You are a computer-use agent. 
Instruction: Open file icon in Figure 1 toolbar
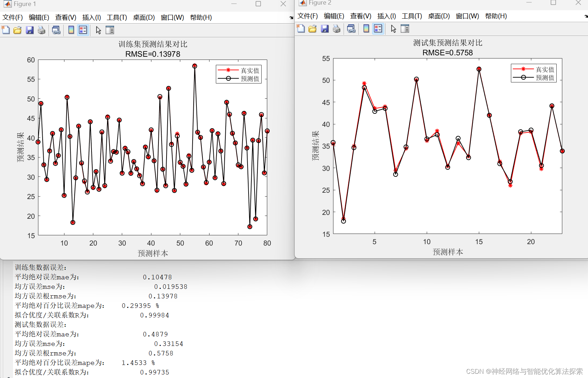pyautogui.click(x=17, y=30)
